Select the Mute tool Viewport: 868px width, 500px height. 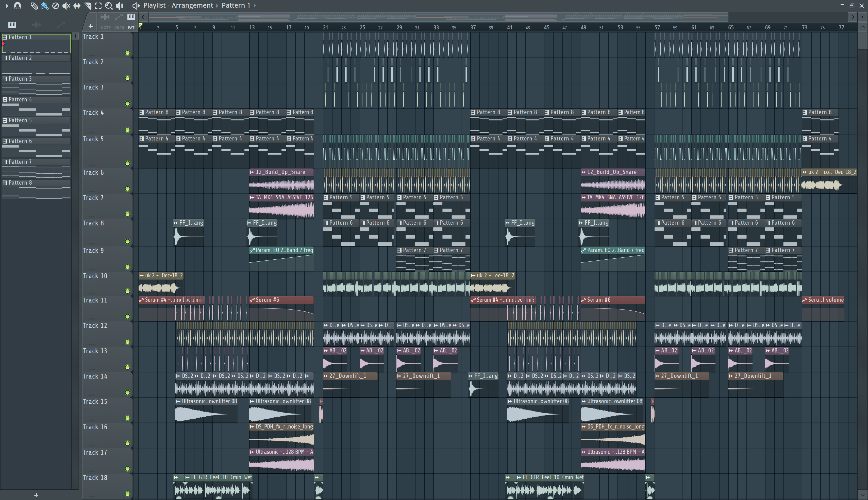pyautogui.click(x=66, y=6)
